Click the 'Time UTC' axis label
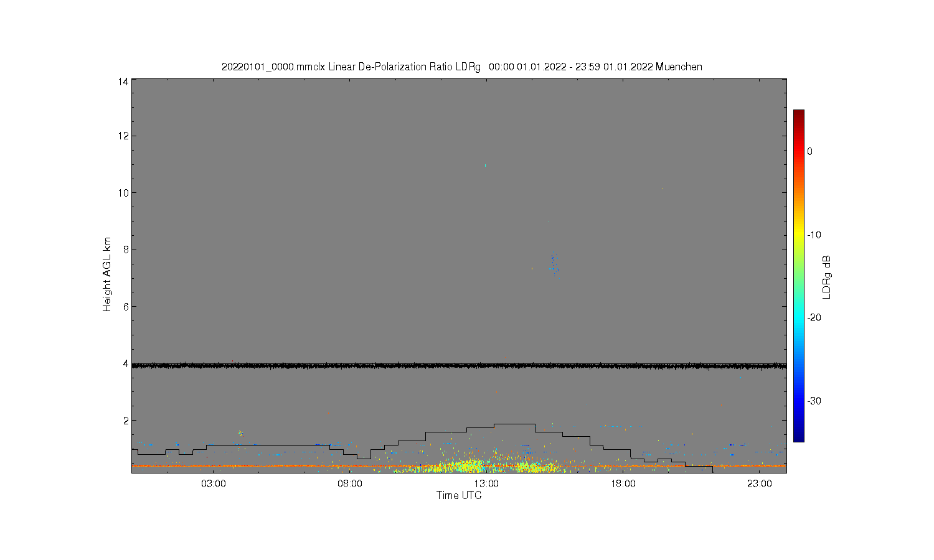The image size is (934, 560). point(459,495)
